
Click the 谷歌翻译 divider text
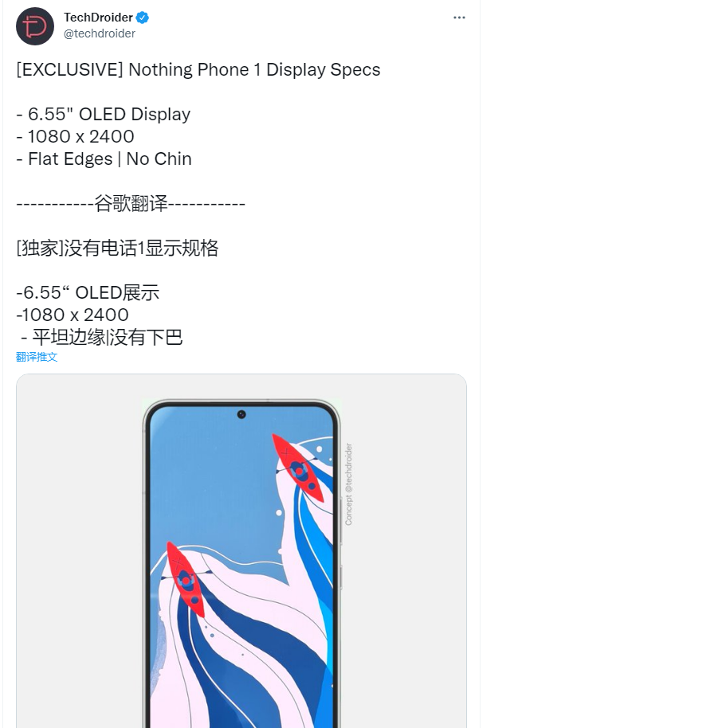131,203
